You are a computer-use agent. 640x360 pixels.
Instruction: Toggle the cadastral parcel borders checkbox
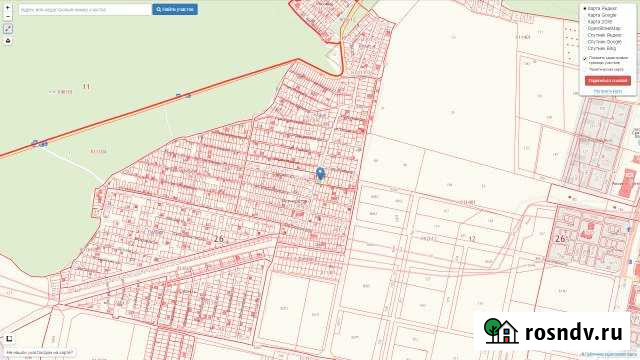(585, 59)
